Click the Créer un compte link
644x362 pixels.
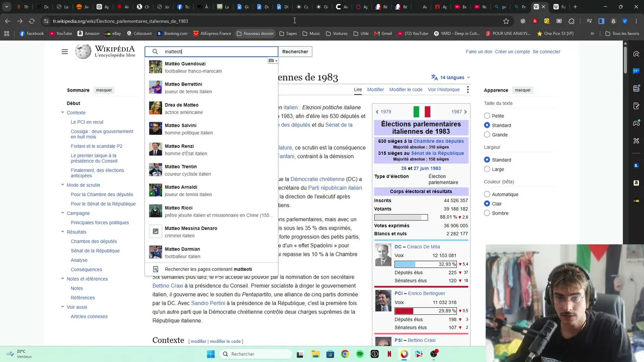[512, 52]
